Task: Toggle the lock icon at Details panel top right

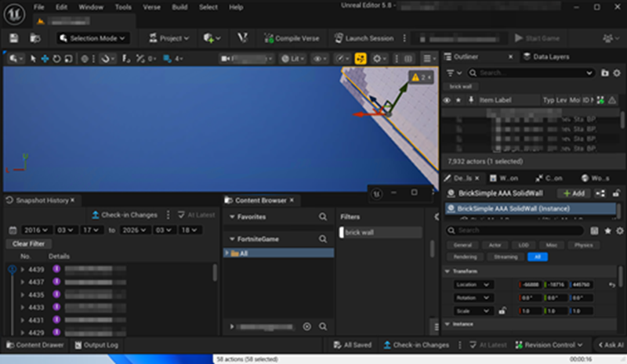Action: (616, 193)
